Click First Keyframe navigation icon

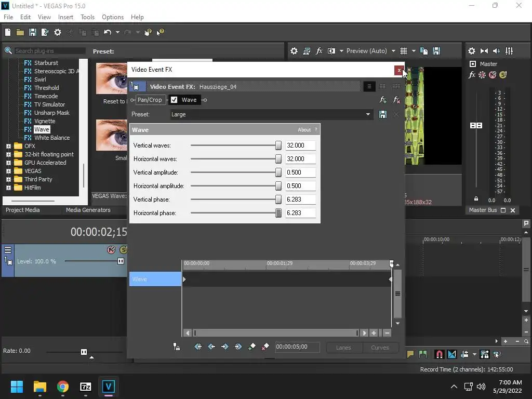point(198,347)
